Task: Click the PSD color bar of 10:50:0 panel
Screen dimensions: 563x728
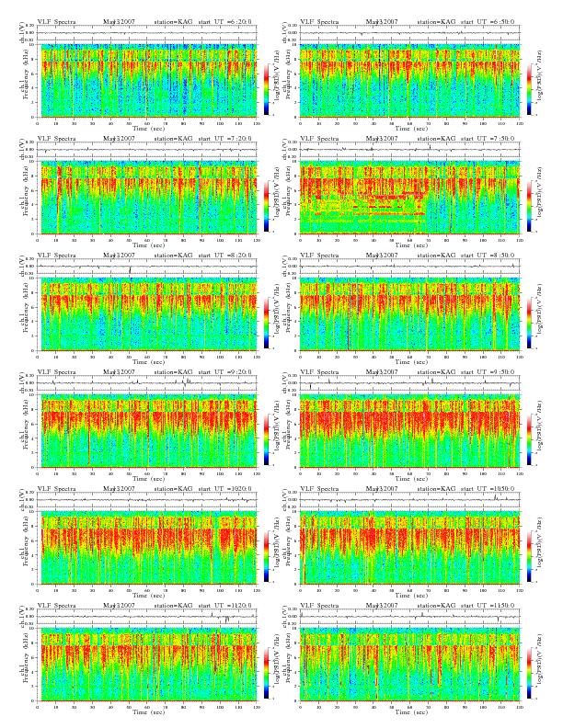Action: pos(529,556)
